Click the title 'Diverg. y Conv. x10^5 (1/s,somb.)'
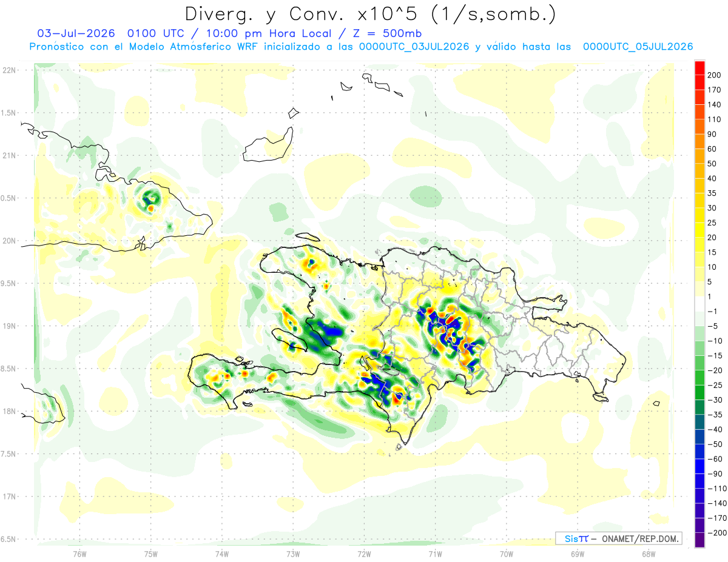 (369, 15)
